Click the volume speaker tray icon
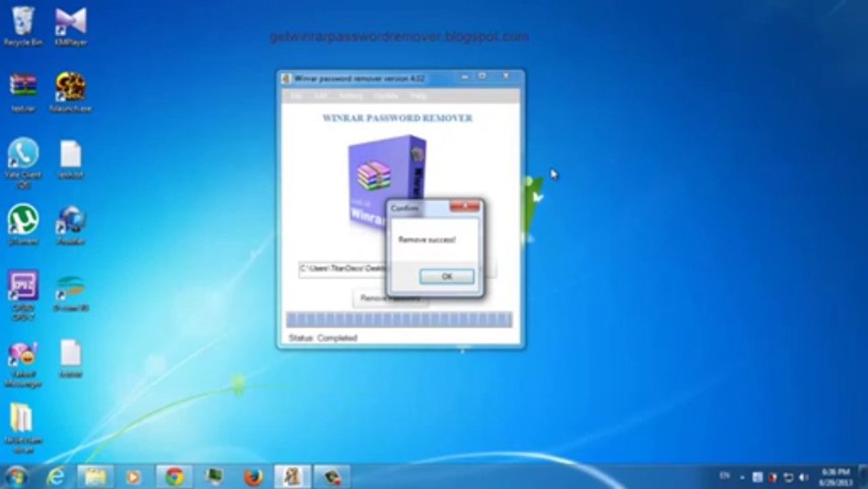 804,477
